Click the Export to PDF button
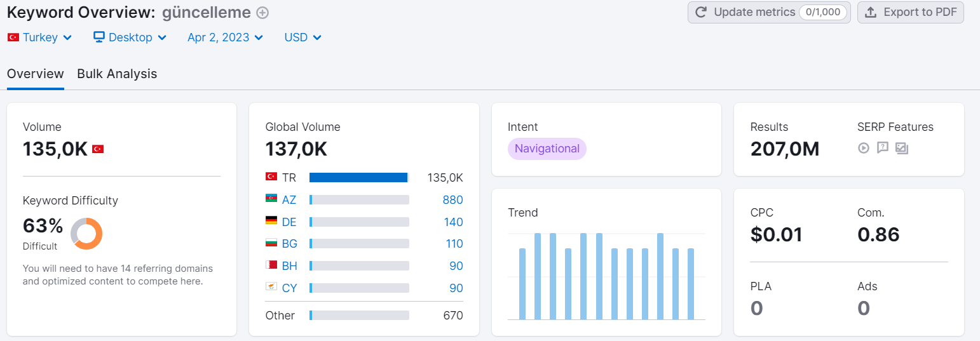Screen dimensions: 980x341 [911, 12]
